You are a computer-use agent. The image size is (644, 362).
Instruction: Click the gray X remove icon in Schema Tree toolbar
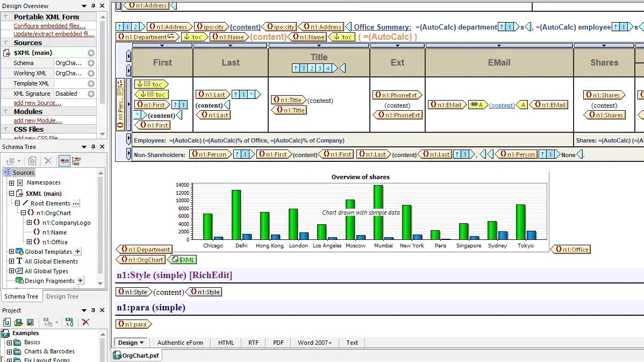48,161
